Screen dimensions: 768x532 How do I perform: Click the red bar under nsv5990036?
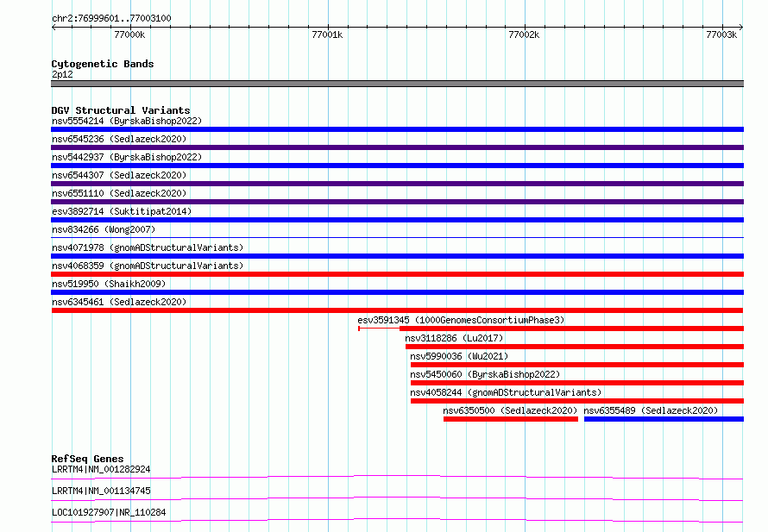(x=577, y=365)
